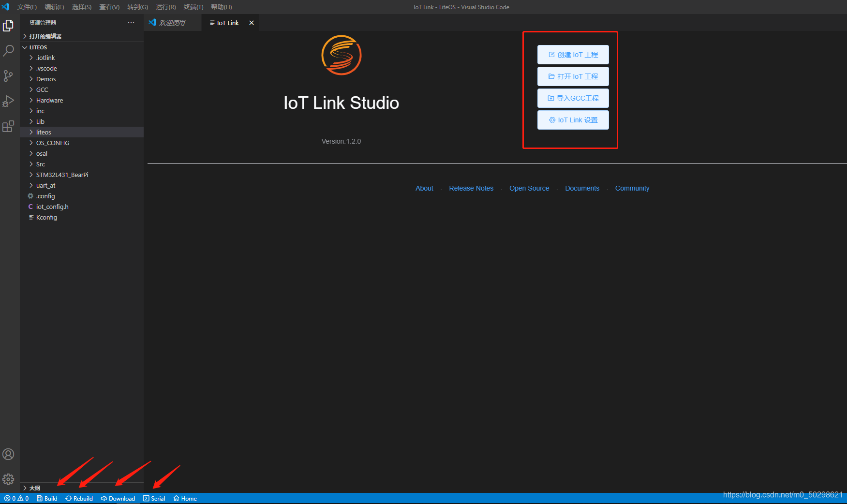Expand the STM32L431_BearPi folder
847x504 pixels.
[82, 175]
